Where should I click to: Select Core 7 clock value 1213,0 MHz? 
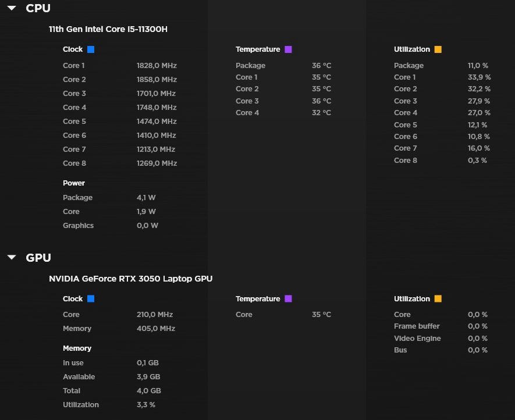[x=156, y=150]
